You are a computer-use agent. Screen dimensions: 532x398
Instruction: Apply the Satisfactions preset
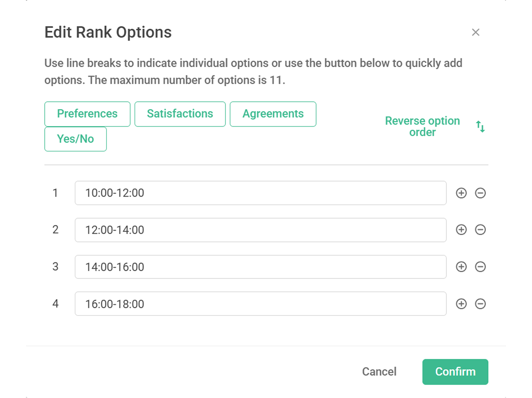coord(180,114)
